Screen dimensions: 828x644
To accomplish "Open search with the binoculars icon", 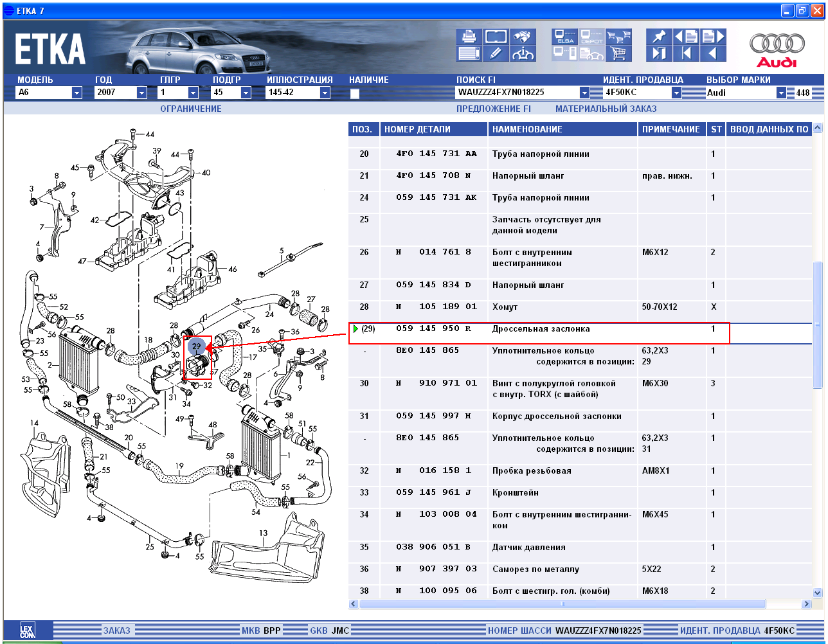I will [523, 37].
